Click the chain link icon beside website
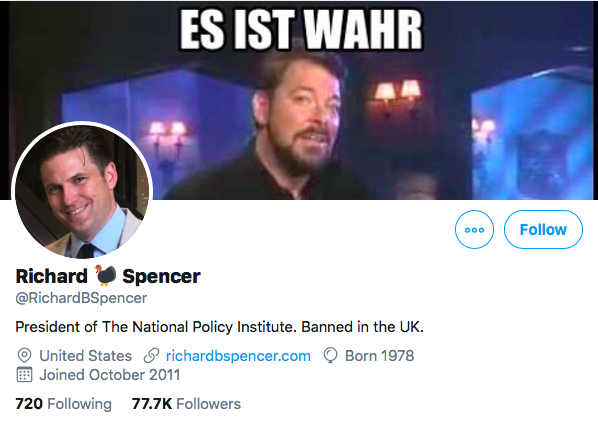 click(x=151, y=356)
